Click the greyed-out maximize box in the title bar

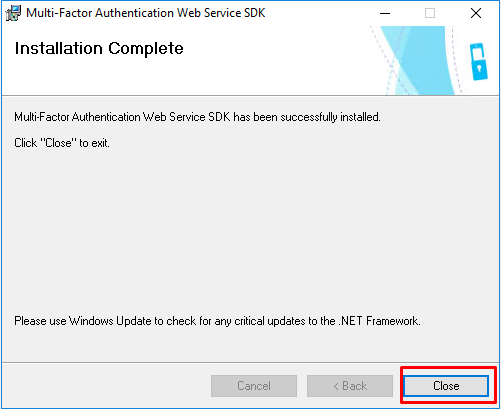(430, 13)
